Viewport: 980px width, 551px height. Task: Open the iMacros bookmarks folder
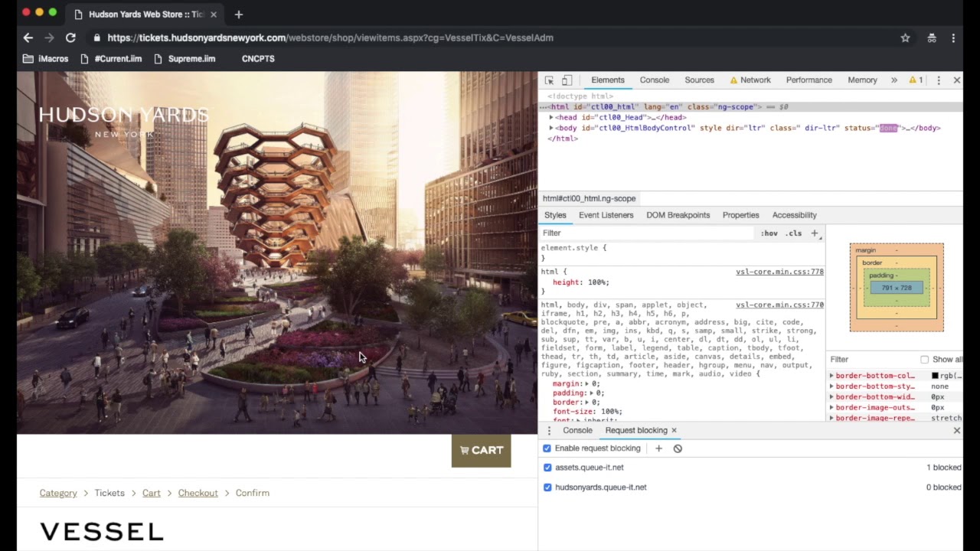point(45,59)
